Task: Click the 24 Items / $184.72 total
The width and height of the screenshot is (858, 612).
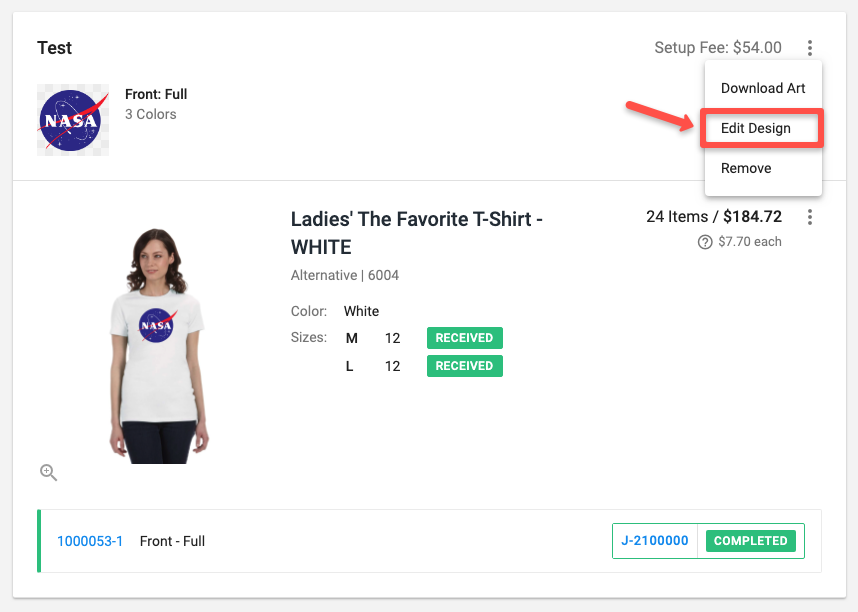Action: [714, 217]
